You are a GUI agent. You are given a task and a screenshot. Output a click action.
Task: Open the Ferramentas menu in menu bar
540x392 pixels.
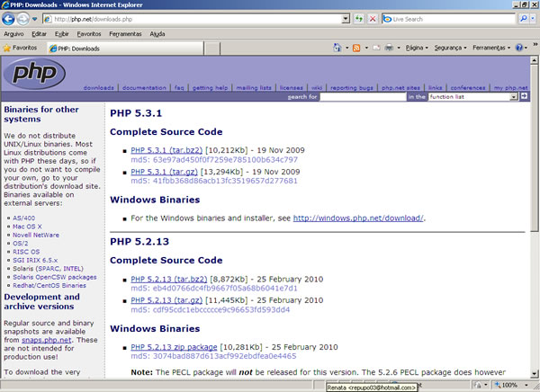[x=125, y=34]
